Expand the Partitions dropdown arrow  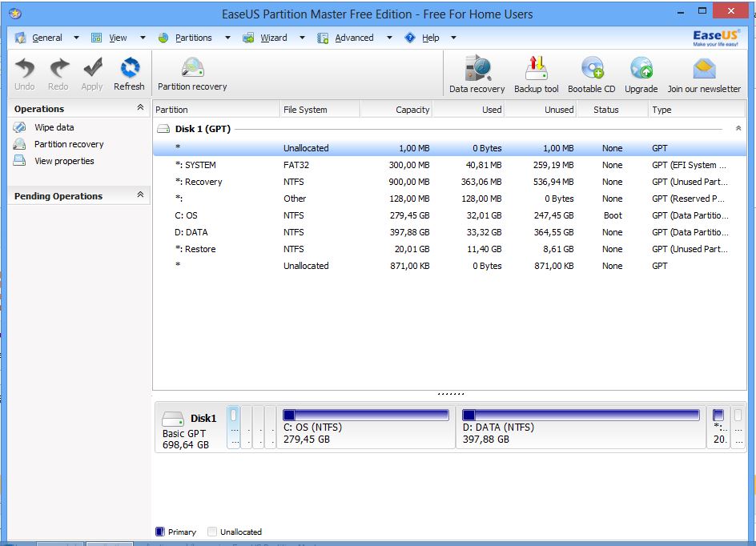227,38
